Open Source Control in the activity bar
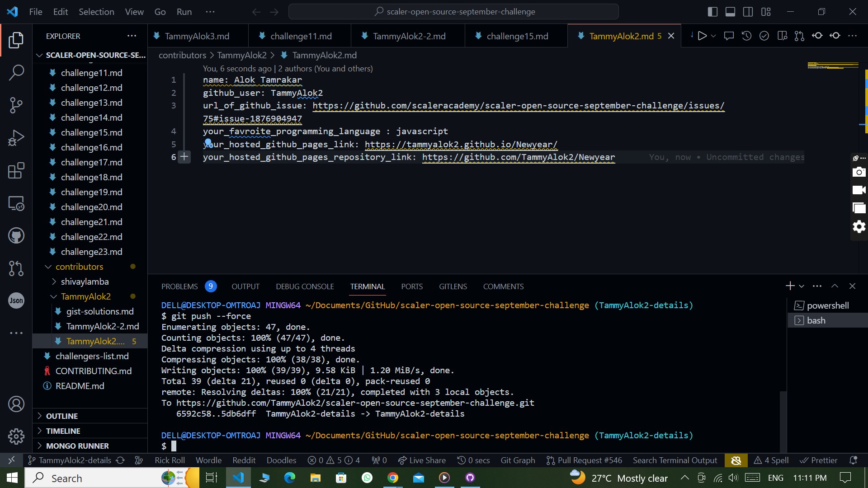Viewport: 868px width, 488px height. pyautogui.click(x=16, y=105)
